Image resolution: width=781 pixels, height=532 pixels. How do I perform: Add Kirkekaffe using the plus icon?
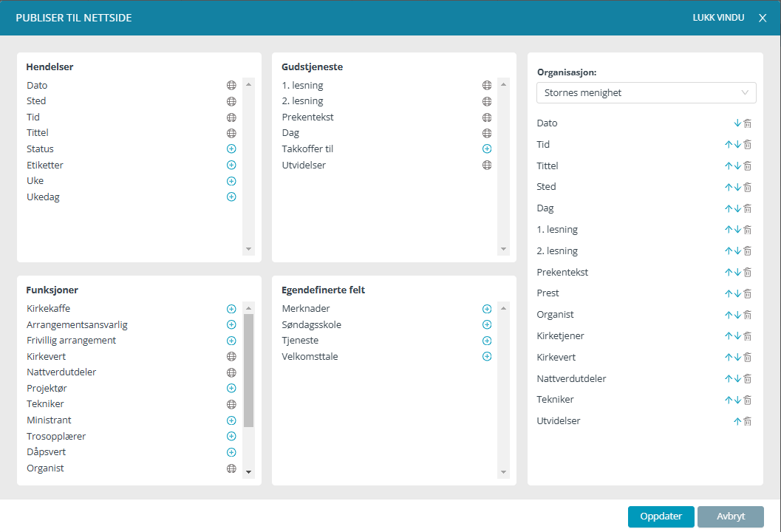point(231,309)
